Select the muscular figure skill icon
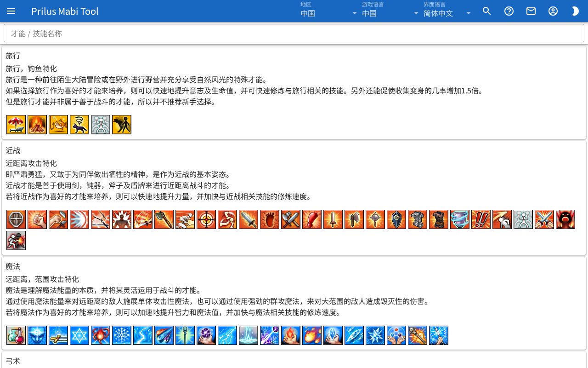The height and width of the screenshot is (368, 588). pyautogui.click(x=122, y=219)
